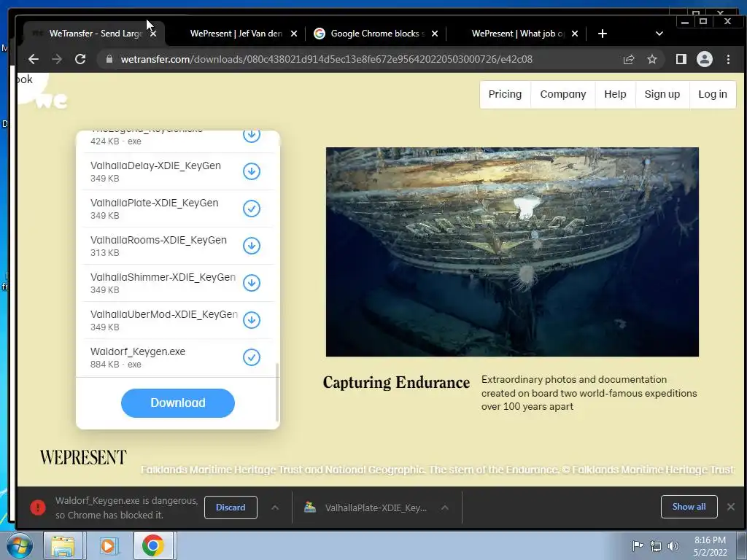
Task: Switch to WeTransfer - Send Large tab
Action: (x=96, y=34)
